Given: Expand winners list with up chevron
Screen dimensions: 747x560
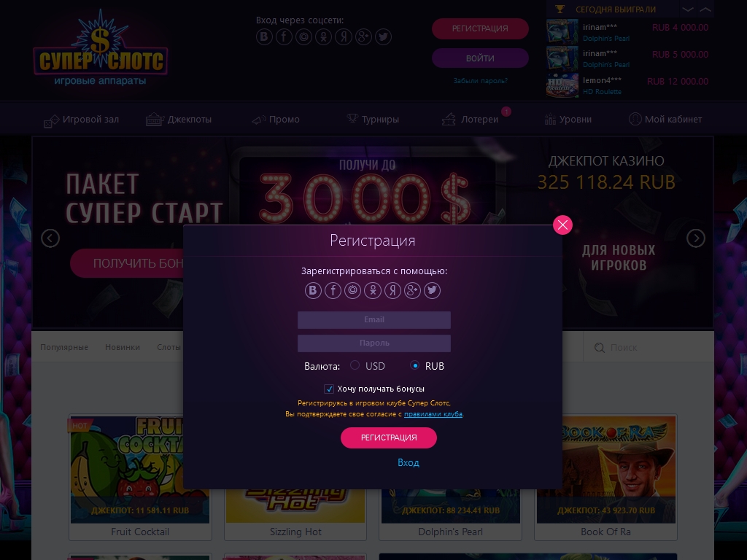Looking at the screenshot, I should [x=705, y=9].
